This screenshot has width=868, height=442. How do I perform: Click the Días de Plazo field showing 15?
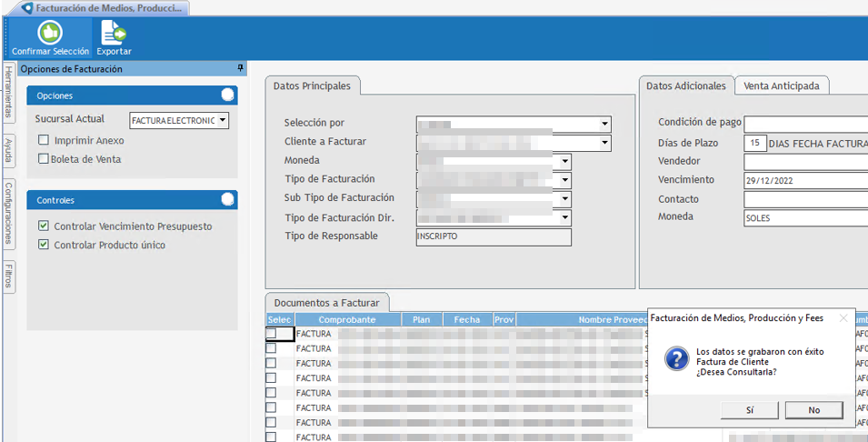[754, 143]
